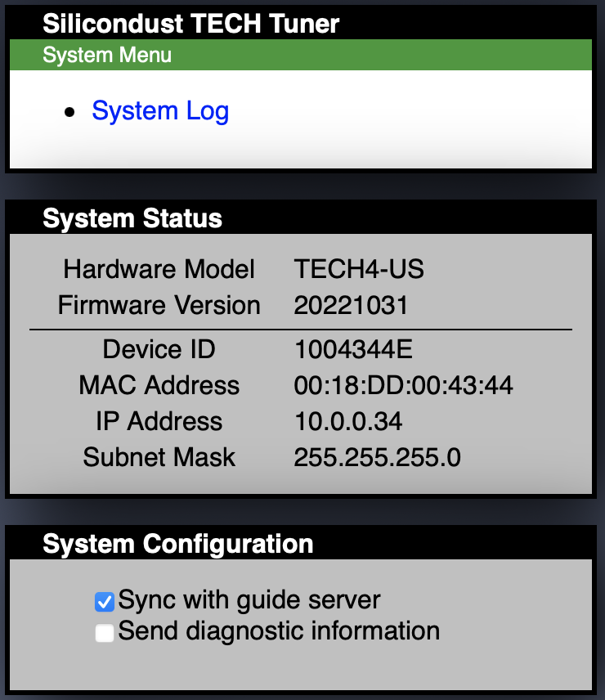The height and width of the screenshot is (700, 605).
Task: Click the 'Sync with guide server' label text
Action: point(249,600)
